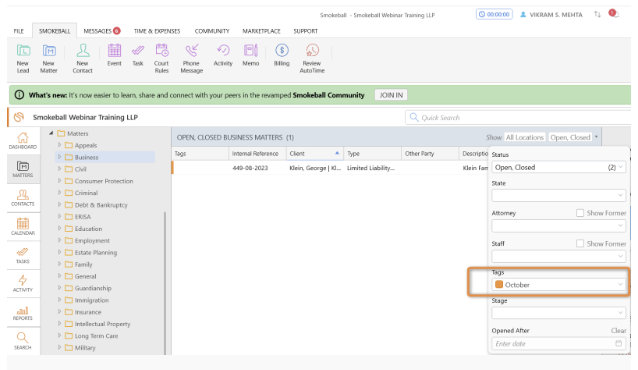Open Activity in sidebar
The image size is (638, 370).
pos(23,284)
